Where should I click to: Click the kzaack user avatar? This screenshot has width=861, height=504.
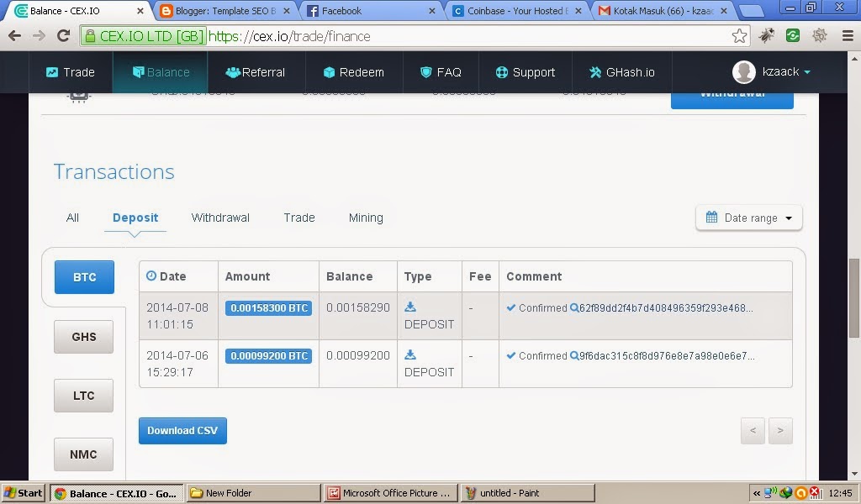743,72
